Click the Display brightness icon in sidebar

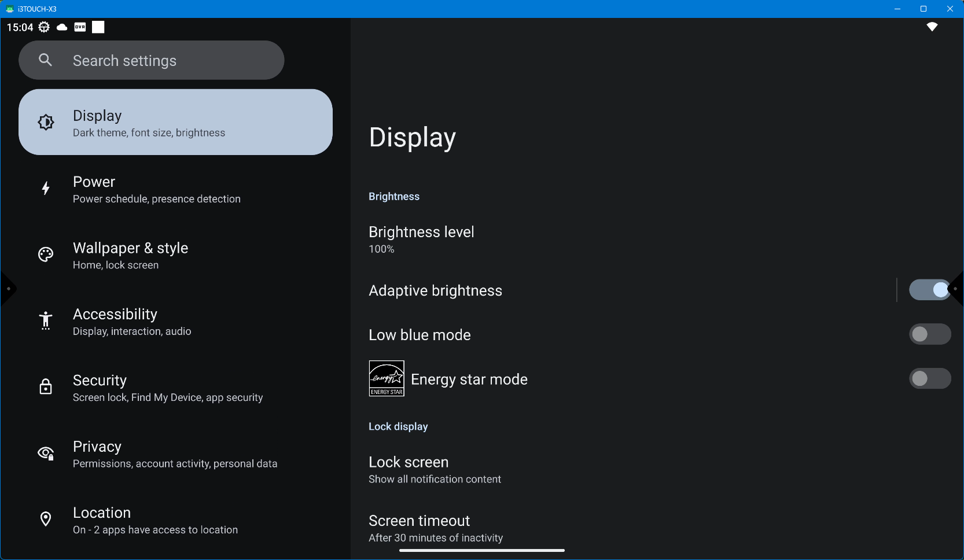click(x=46, y=122)
